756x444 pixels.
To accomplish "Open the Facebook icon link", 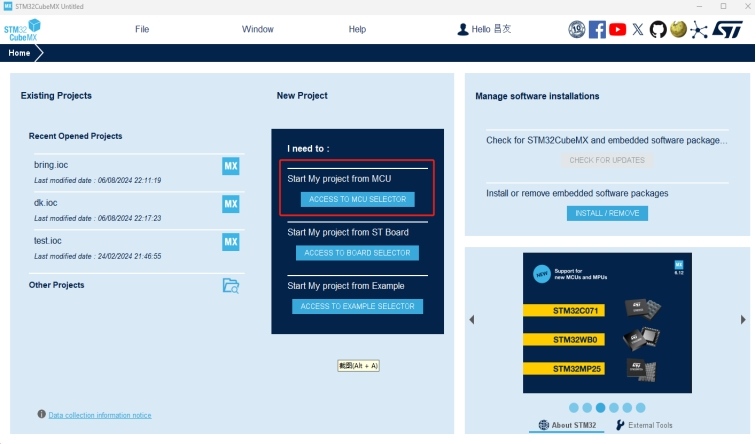I will point(597,30).
